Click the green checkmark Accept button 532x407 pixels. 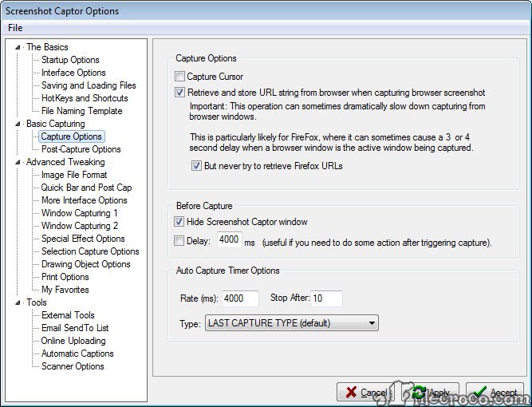495,393
